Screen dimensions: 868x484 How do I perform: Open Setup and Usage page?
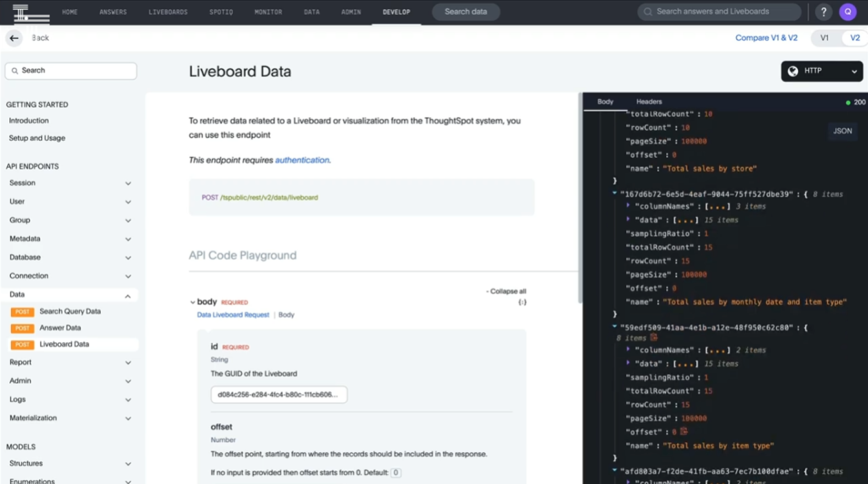[37, 138]
